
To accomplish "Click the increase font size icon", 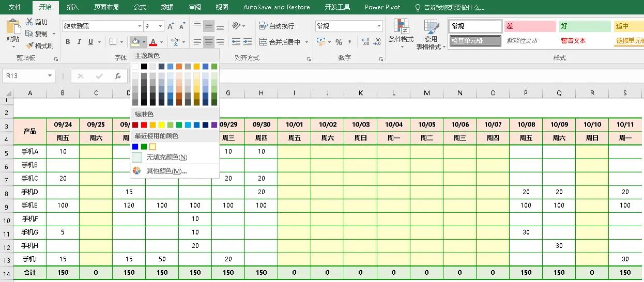I will point(171,26).
